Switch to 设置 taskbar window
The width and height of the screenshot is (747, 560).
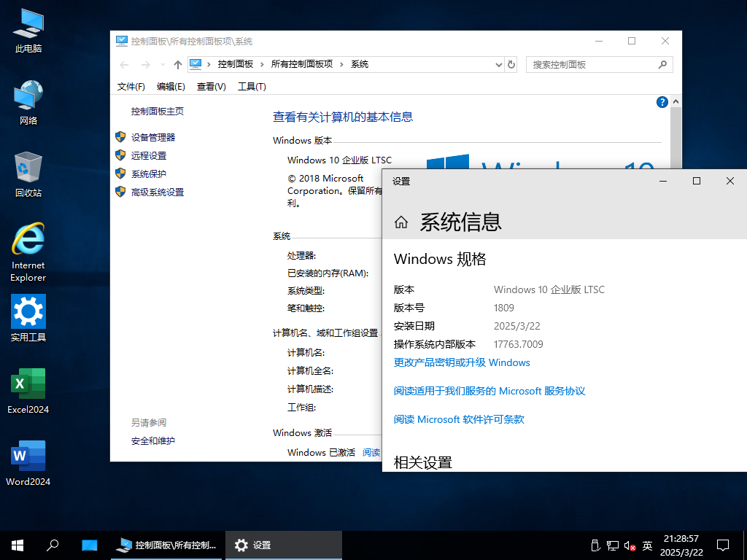click(284, 545)
